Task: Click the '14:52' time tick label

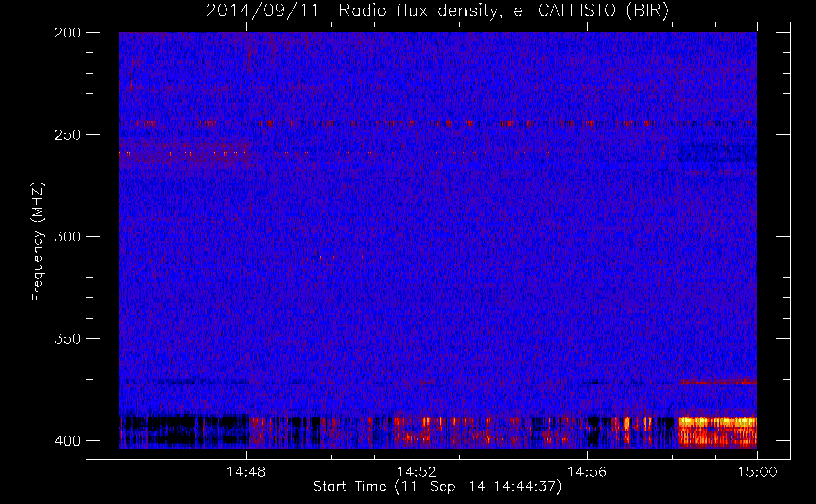Action: (417, 472)
